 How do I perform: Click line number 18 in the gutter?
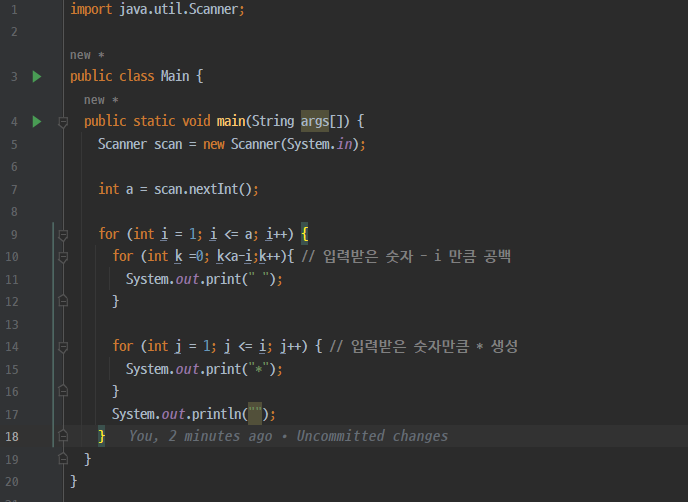click(x=12, y=437)
